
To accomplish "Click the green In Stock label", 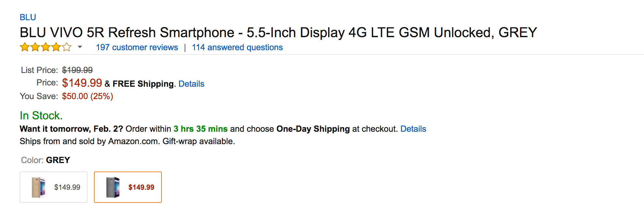I will [41, 115].
